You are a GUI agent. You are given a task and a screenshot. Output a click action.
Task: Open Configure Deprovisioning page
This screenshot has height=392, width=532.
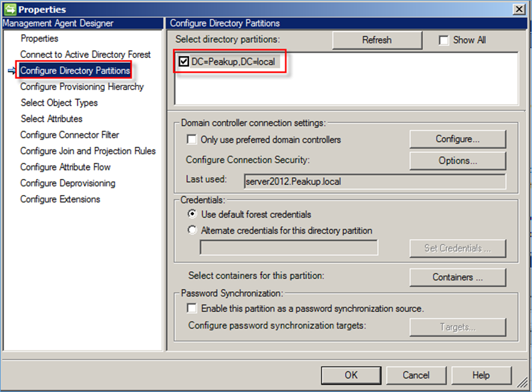68,183
